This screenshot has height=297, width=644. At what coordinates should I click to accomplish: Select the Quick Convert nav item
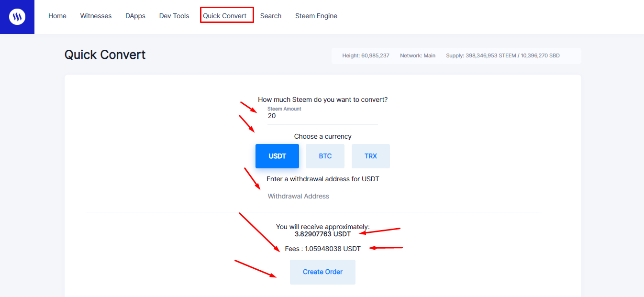pos(225,16)
